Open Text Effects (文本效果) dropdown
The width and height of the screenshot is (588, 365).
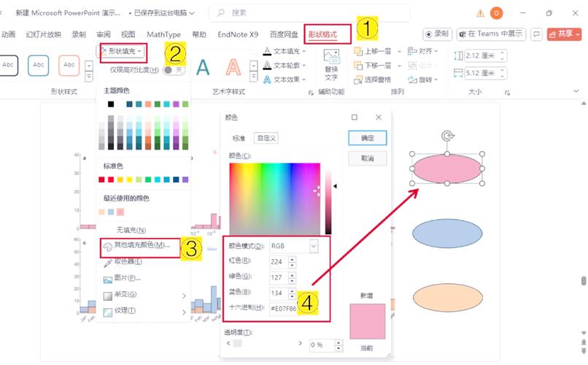click(x=285, y=80)
